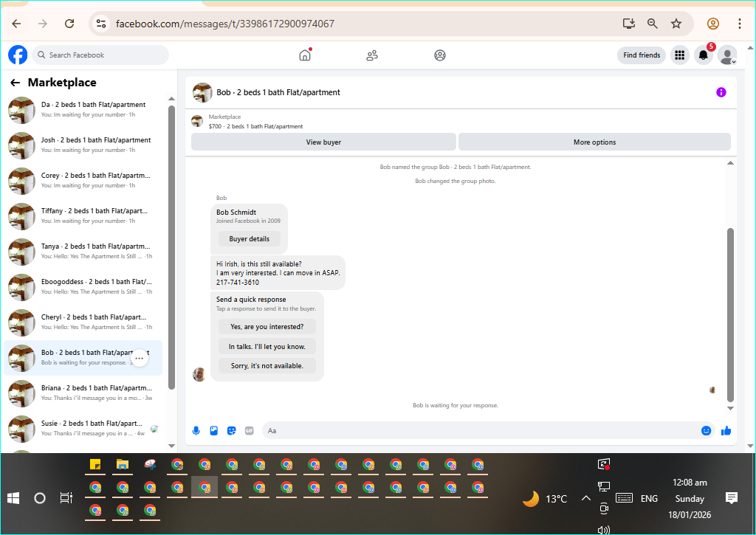756x535 pixels.
Task: Open the emoji picker in message box
Action: pyautogui.click(x=706, y=431)
